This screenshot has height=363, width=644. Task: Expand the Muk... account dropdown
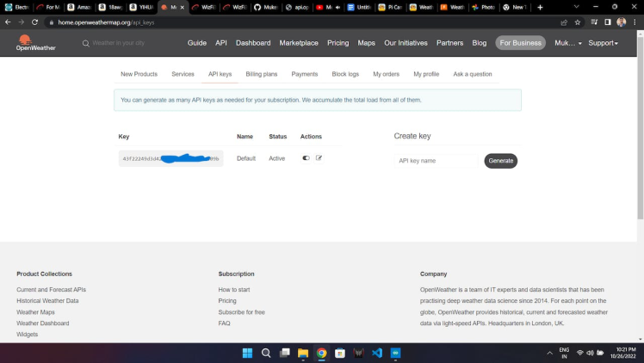(x=568, y=43)
